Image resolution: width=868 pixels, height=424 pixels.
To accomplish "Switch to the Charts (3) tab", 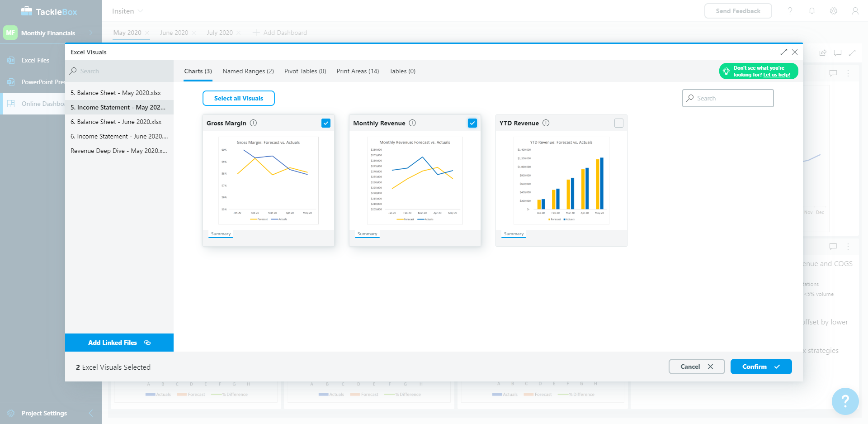I will click(x=198, y=71).
